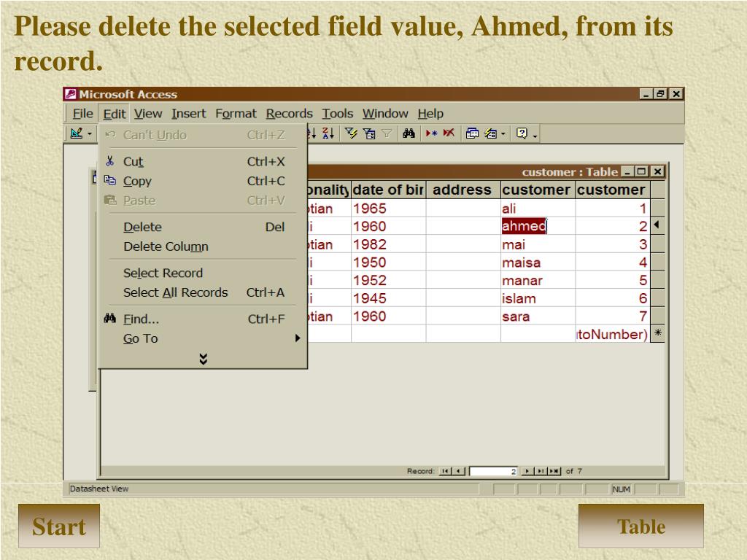Click the manar customer name cell
The width and height of the screenshot is (747, 560).
538,281
